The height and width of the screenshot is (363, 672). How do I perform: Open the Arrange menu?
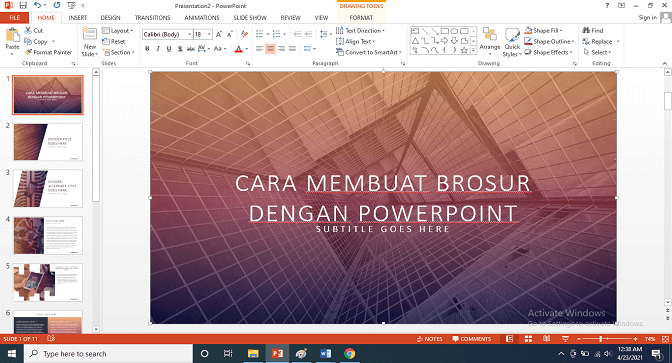[x=490, y=42]
